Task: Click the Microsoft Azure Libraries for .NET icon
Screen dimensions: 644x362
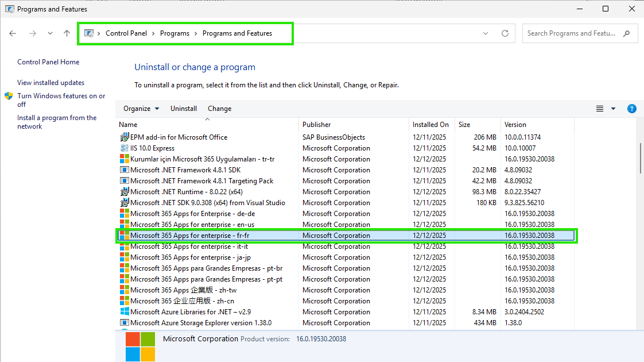Action: pos(124,312)
